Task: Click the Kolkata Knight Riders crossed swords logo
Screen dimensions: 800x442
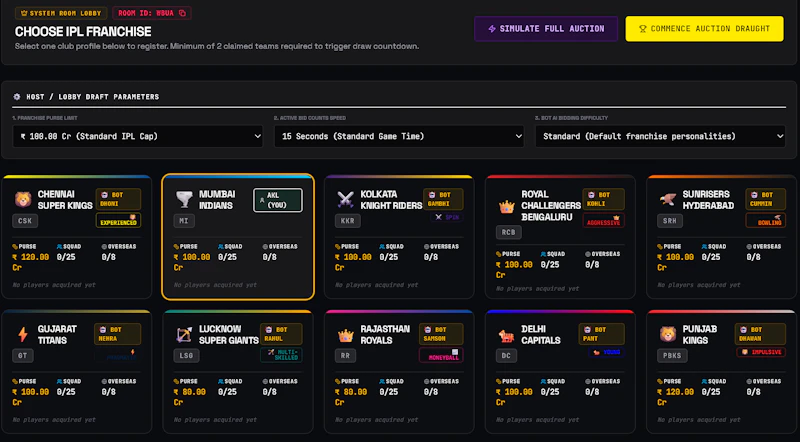Action: click(x=345, y=199)
